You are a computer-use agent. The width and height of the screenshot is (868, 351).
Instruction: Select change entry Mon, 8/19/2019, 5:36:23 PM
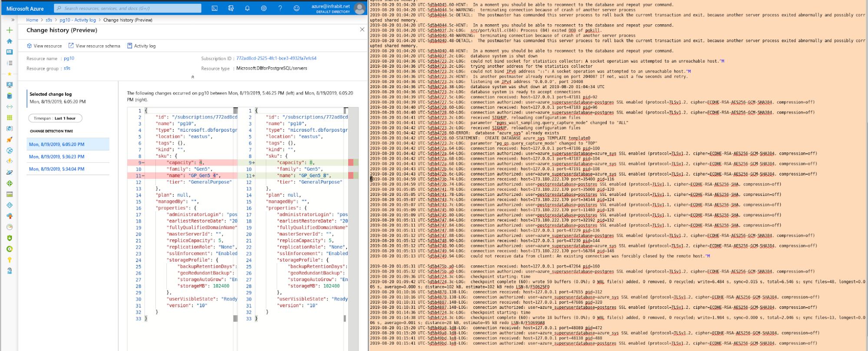[x=68, y=157]
